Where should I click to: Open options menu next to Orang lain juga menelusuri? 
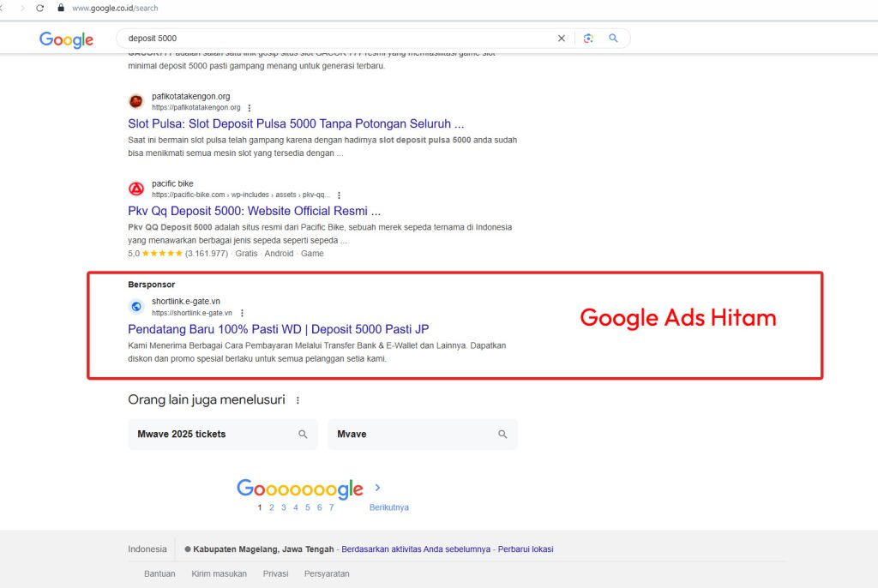point(298,400)
